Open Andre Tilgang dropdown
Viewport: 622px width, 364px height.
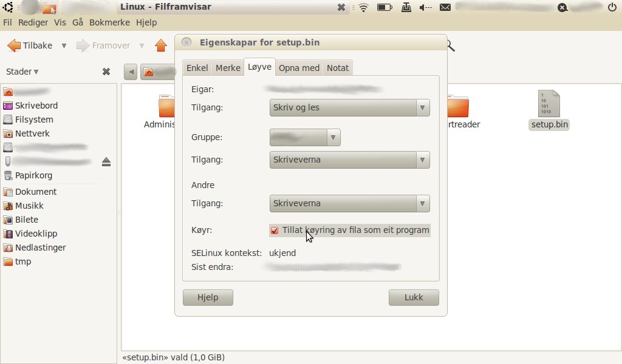tap(349, 203)
